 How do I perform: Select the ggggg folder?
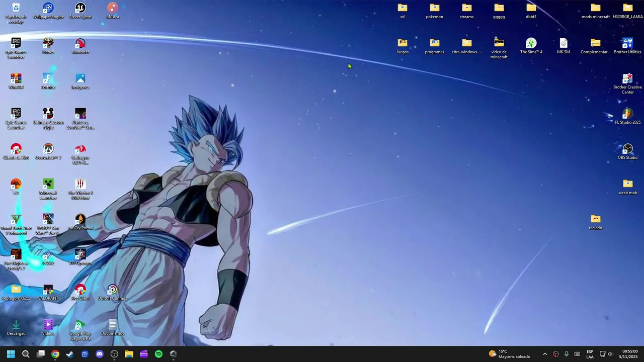point(499,11)
